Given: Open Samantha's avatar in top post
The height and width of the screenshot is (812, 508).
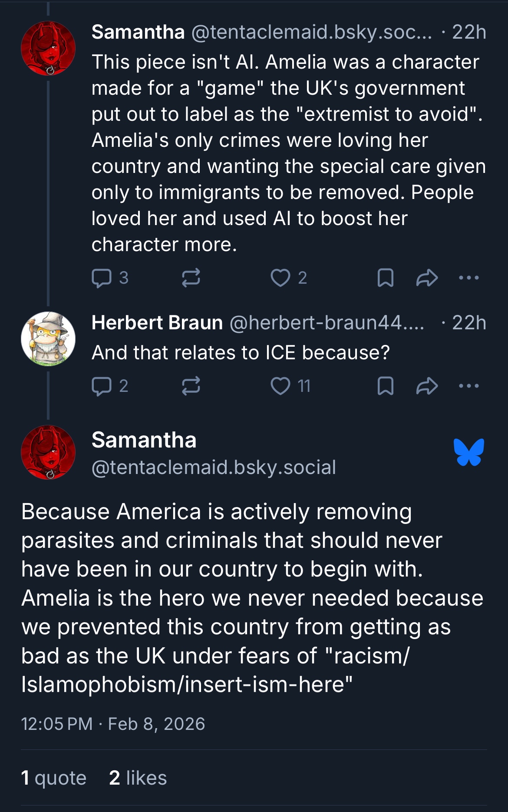Looking at the screenshot, I should [x=48, y=48].
